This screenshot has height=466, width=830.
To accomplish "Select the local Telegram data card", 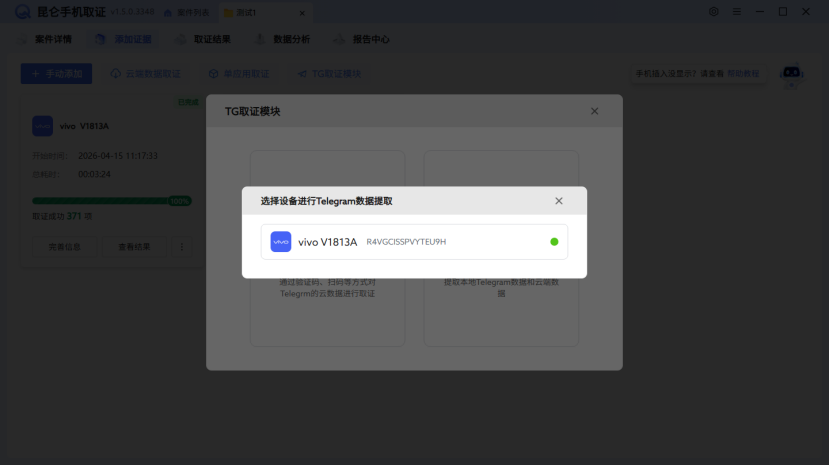I will pyautogui.click(x=501, y=248).
